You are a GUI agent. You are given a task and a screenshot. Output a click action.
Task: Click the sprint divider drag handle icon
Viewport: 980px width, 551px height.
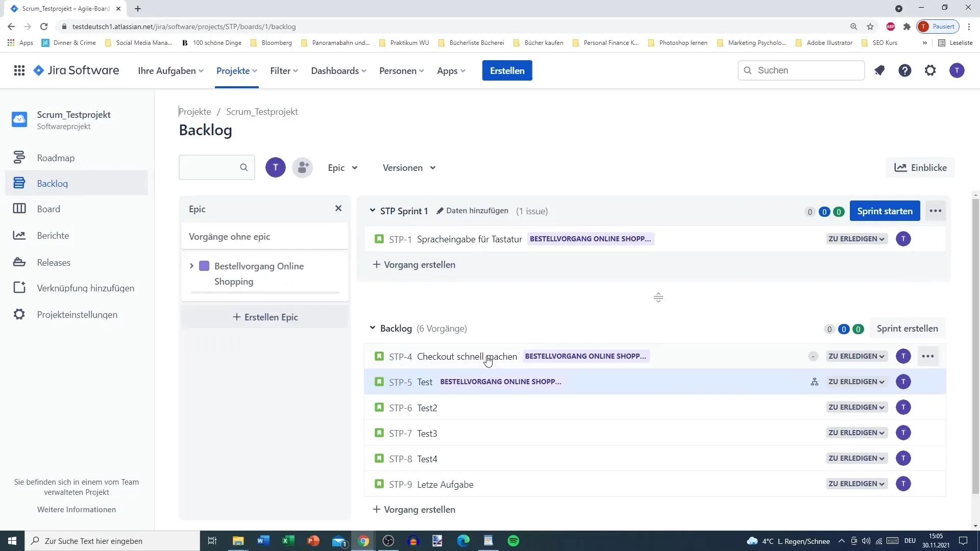(658, 297)
